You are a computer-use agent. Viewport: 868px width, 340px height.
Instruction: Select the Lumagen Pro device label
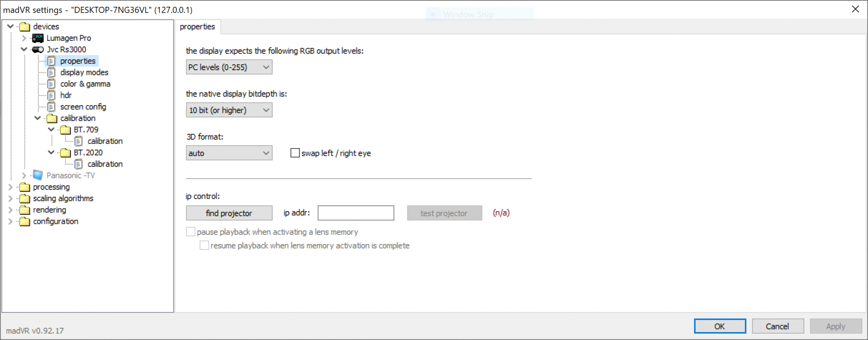(x=69, y=38)
